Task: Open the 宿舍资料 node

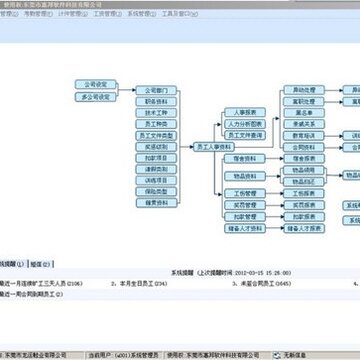Action: point(245,159)
